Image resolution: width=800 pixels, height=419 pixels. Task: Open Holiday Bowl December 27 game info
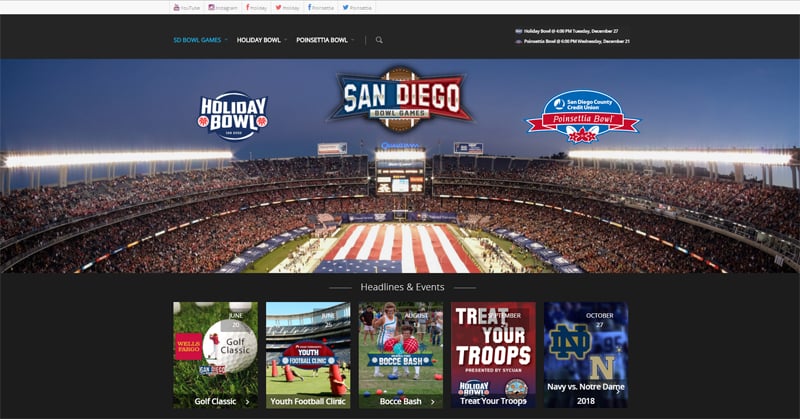point(567,31)
